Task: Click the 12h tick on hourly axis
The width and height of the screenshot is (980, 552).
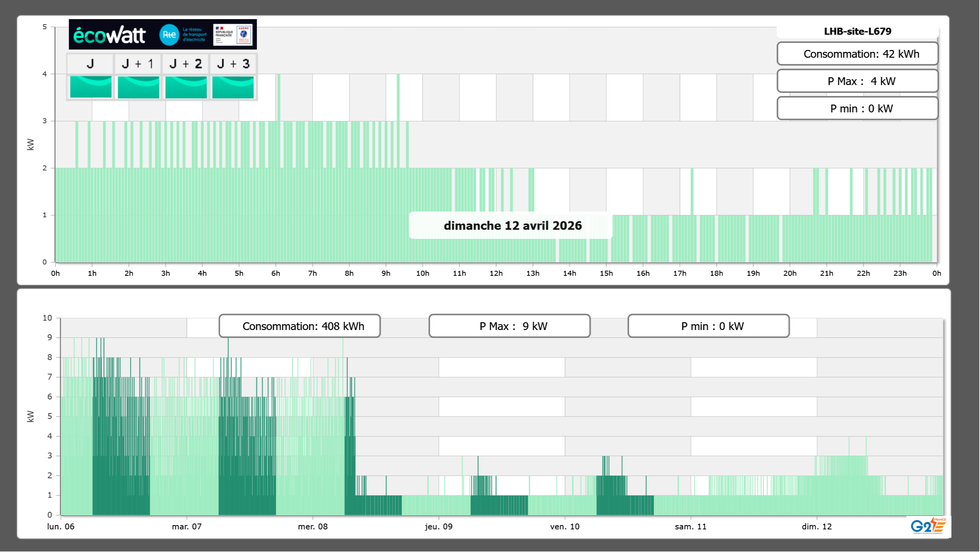Action: (496, 273)
